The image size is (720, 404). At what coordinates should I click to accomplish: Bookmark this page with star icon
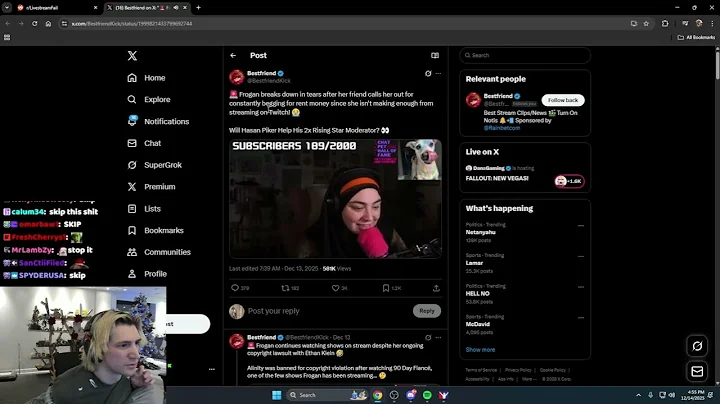click(646, 23)
